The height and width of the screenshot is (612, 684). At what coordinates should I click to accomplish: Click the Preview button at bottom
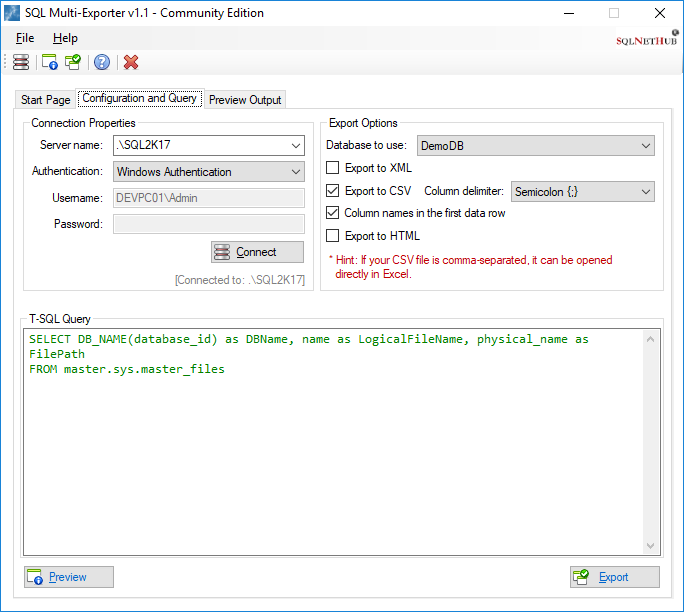point(69,577)
